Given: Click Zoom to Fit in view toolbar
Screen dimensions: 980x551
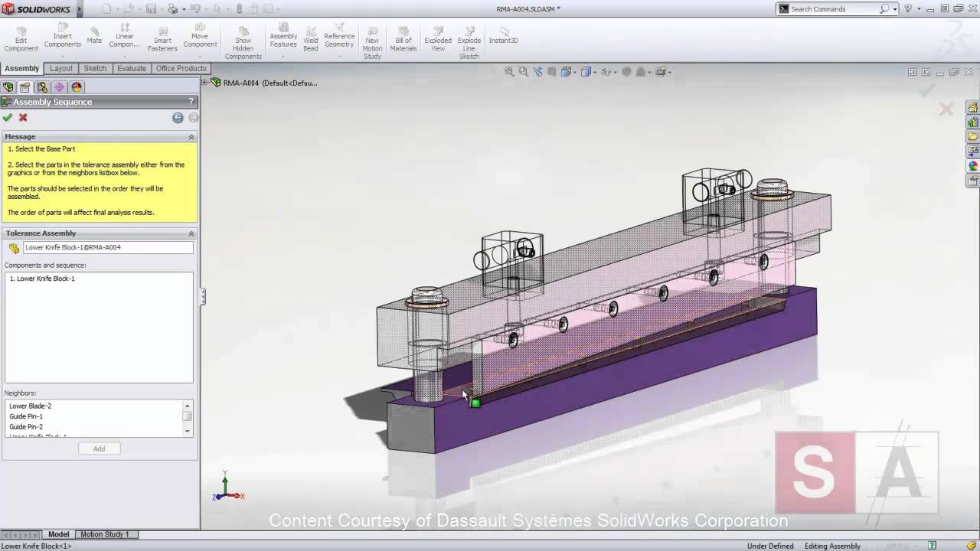Looking at the screenshot, I should (509, 72).
